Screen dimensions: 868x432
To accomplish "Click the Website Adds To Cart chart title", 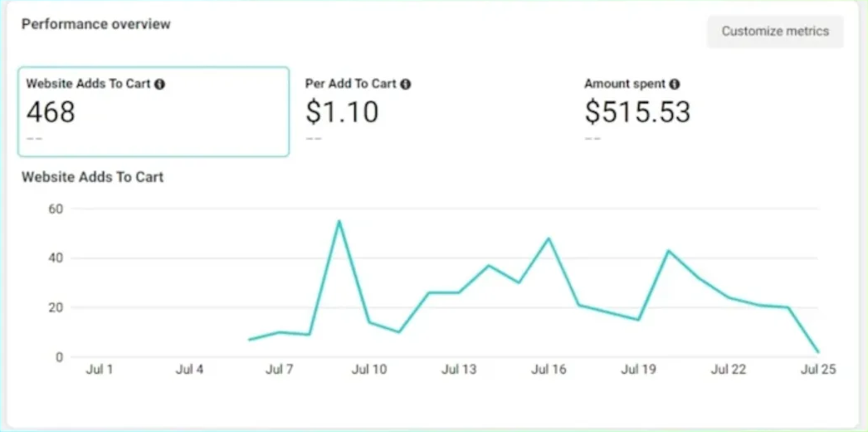I will [x=92, y=177].
